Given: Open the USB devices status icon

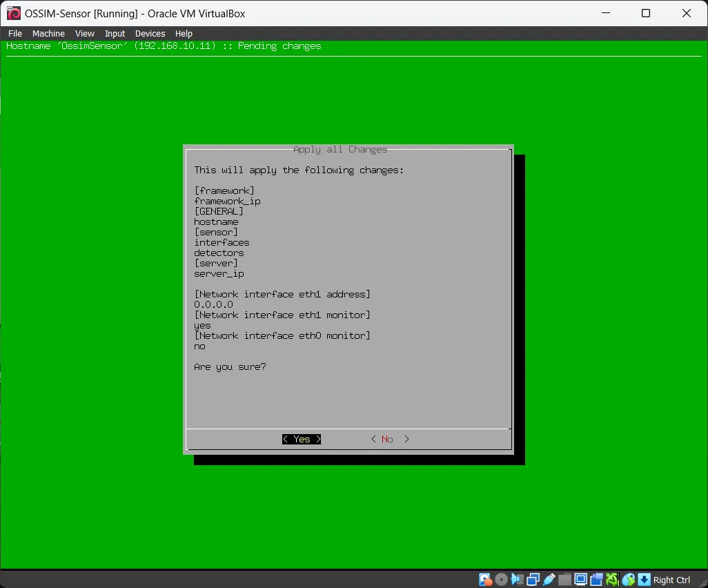Looking at the screenshot, I should (549, 580).
